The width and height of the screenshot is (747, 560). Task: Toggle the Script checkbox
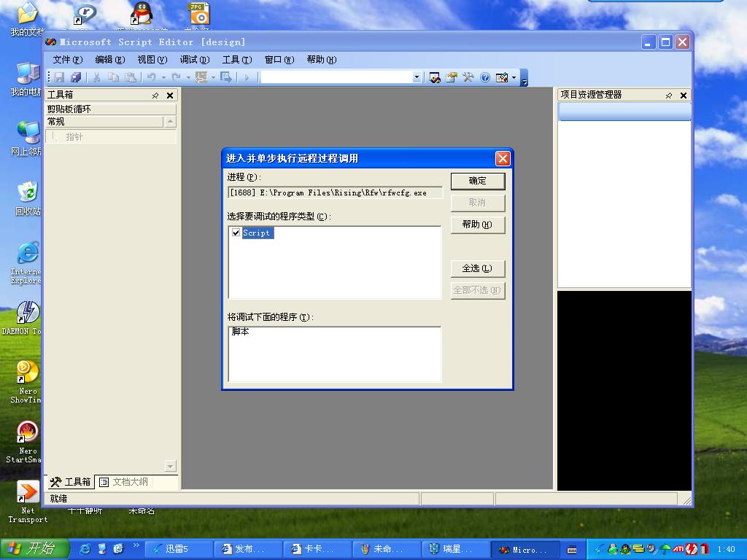236,233
